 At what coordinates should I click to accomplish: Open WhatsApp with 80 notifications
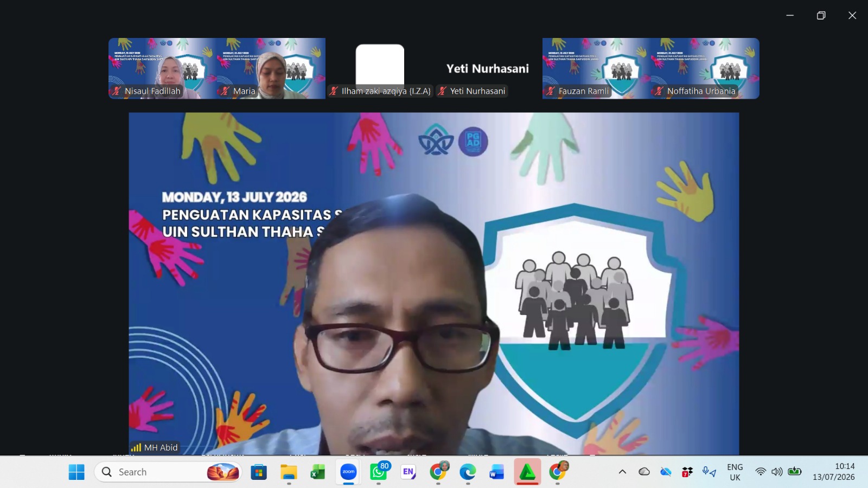pyautogui.click(x=378, y=472)
